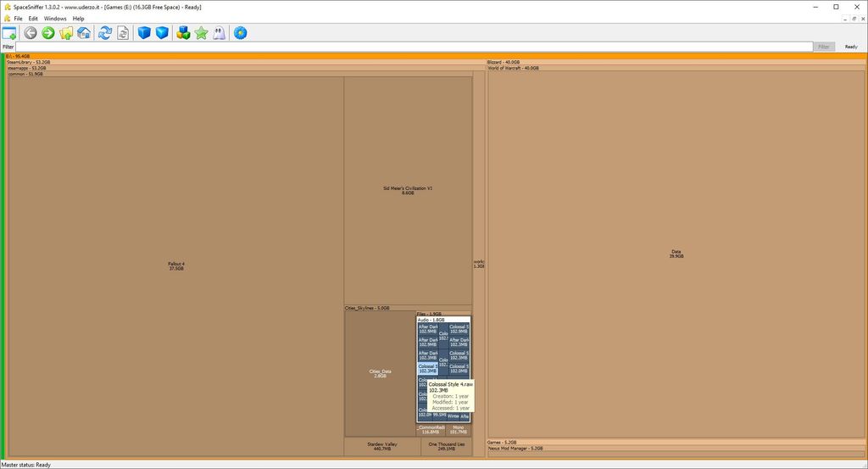The image size is (868, 469).
Task: Select the Winter audio tile
Action: pos(453,416)
